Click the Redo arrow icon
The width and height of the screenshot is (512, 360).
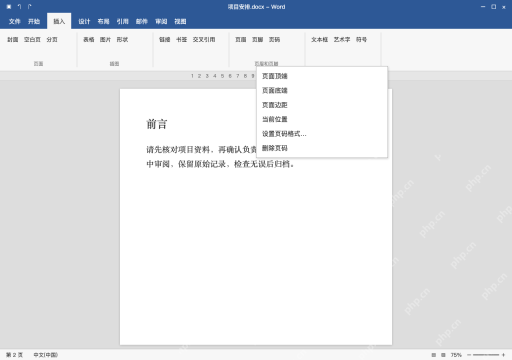pyautogui.click(x=29, y=7)
